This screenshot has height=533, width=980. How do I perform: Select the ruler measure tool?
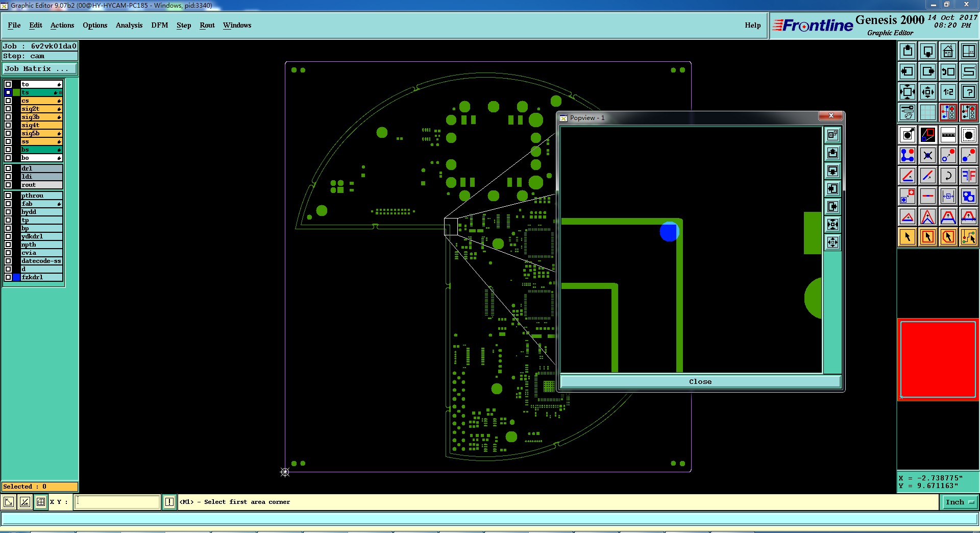[948, 135]
